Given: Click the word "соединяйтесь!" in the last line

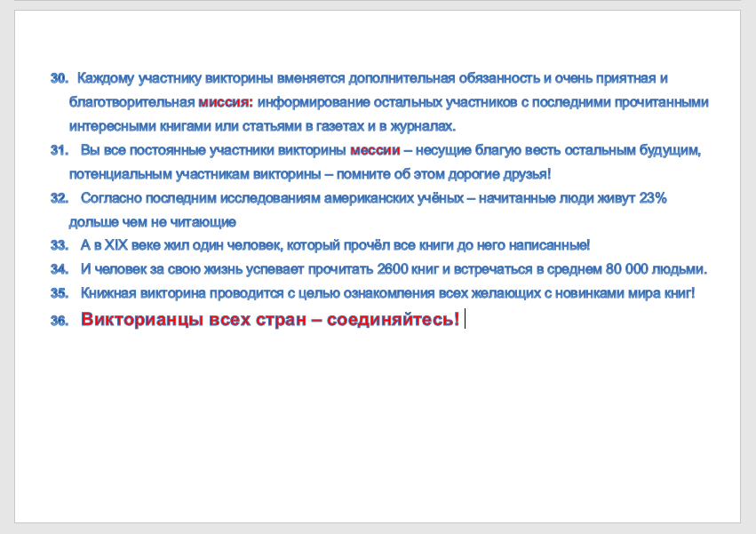Looking at the screenshot, I should coord(393,319).
